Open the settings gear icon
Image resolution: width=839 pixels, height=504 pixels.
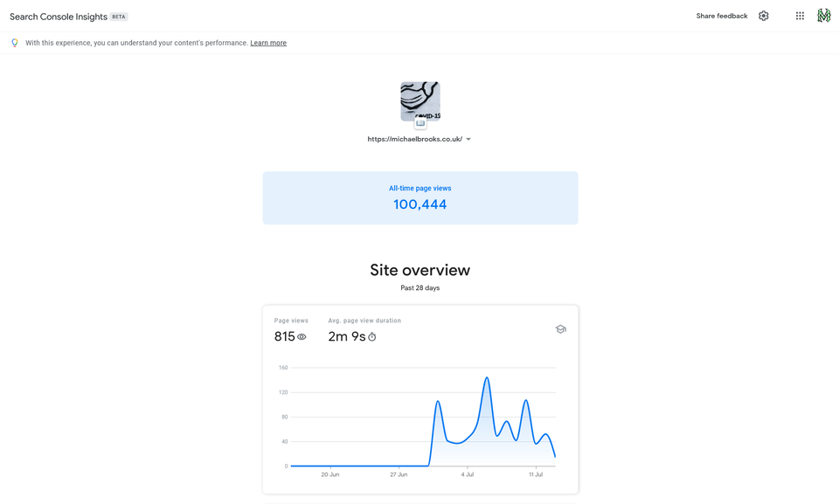[763, 15]
